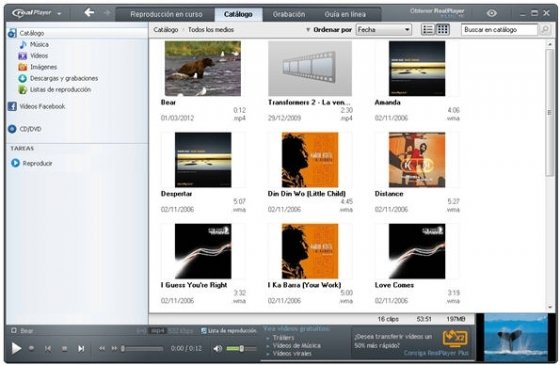Click the catalog vertical scrollbar thumb
This screenshot has width=560, height=365.
click(549, 112)
